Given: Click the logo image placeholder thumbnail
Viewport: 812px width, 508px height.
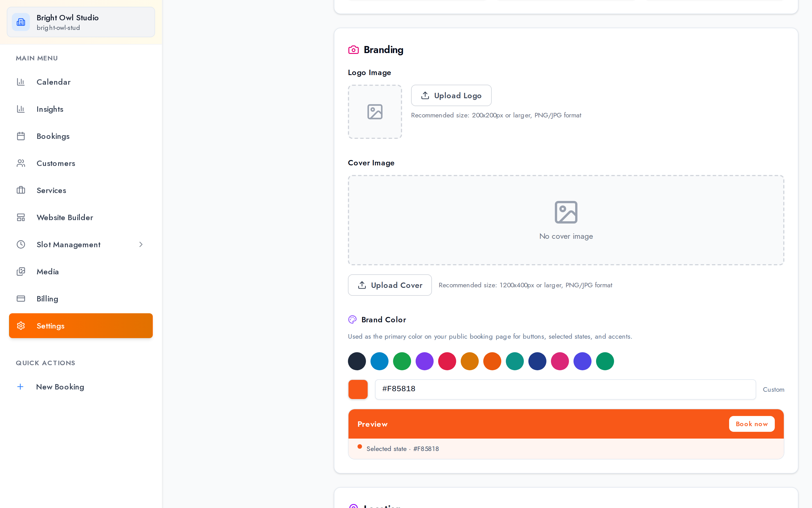Looking at the screenshot, I should 375,111.
